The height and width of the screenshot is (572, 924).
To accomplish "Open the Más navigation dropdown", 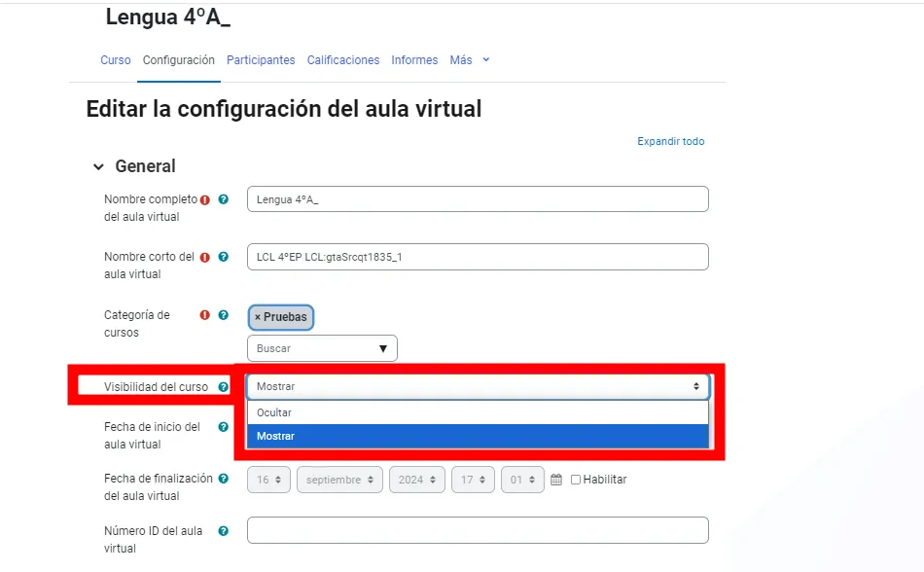I will (x=469, y=60).
